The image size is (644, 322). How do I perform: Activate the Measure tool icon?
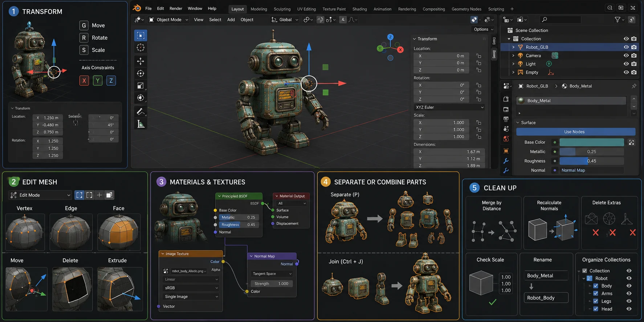coord(140,125)
